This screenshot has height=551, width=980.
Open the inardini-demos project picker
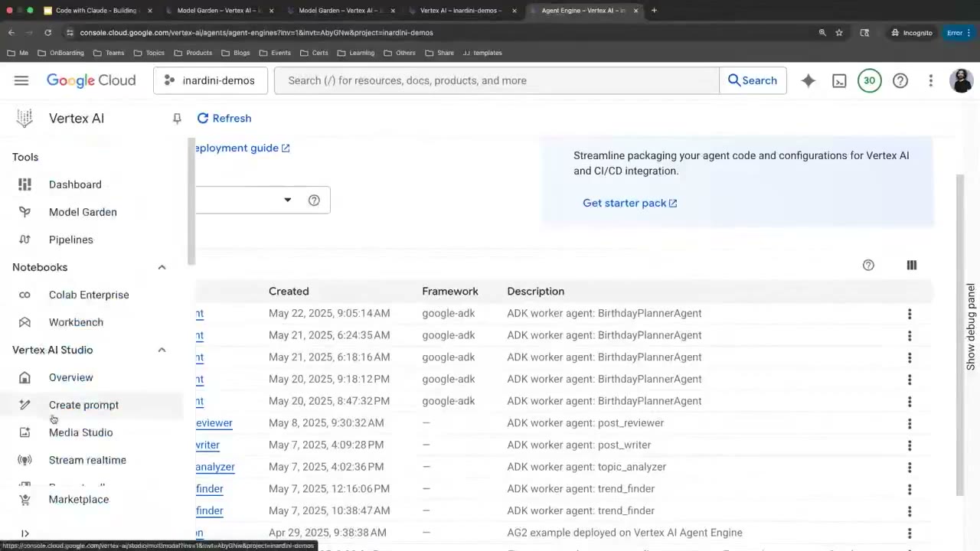210,80
